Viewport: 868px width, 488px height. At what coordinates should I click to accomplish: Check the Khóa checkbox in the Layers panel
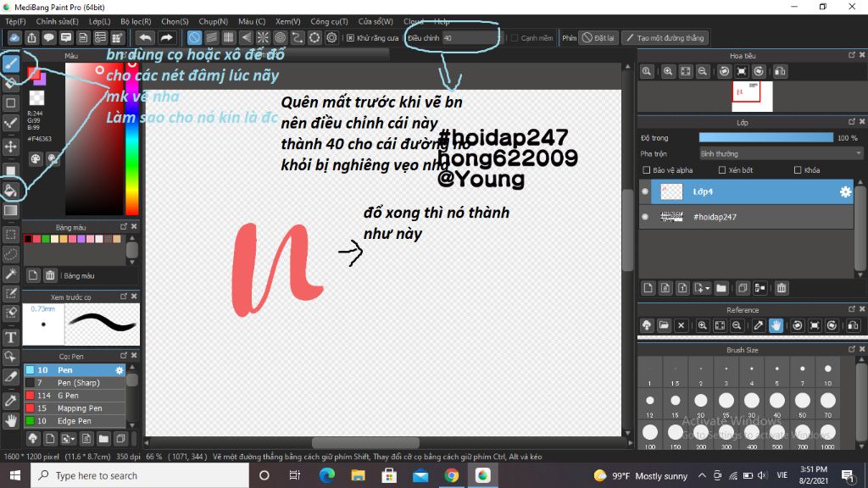point(797,170)
